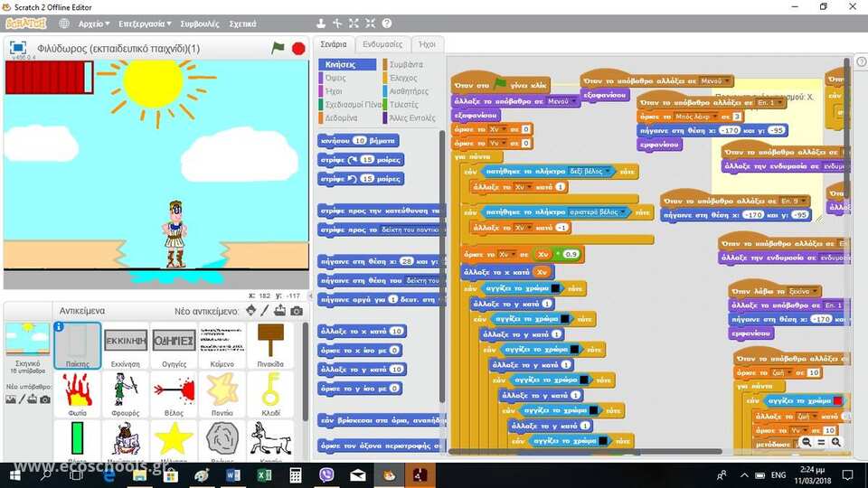Select the Αισθητήρες block category
This screenshot has height=488, width=868.
click(x=410, y=91)
